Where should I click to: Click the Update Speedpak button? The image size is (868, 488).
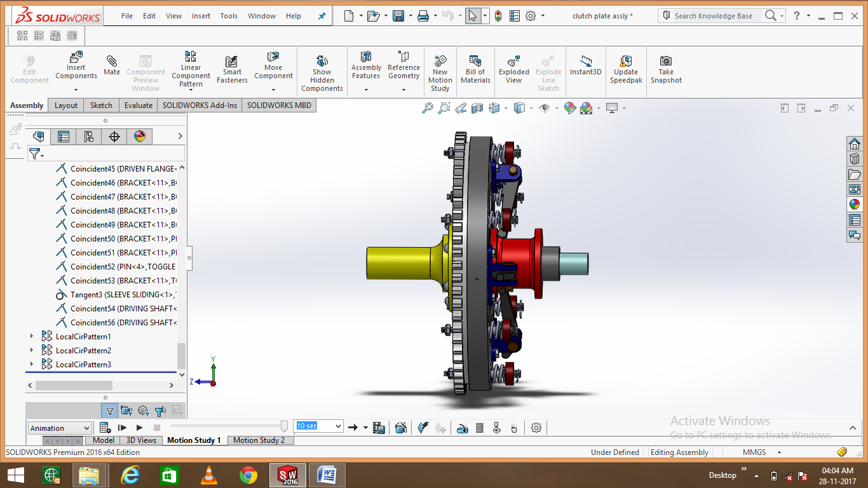pos(626,64)
